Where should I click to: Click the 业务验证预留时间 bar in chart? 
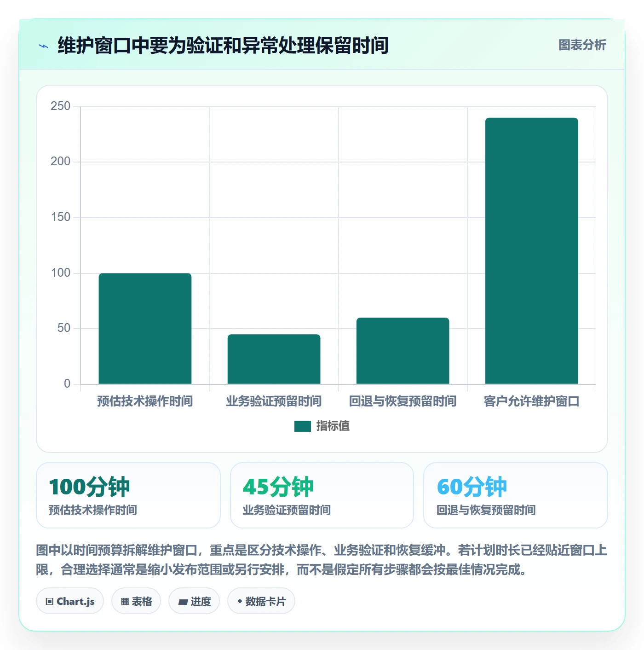click(274, 359)
